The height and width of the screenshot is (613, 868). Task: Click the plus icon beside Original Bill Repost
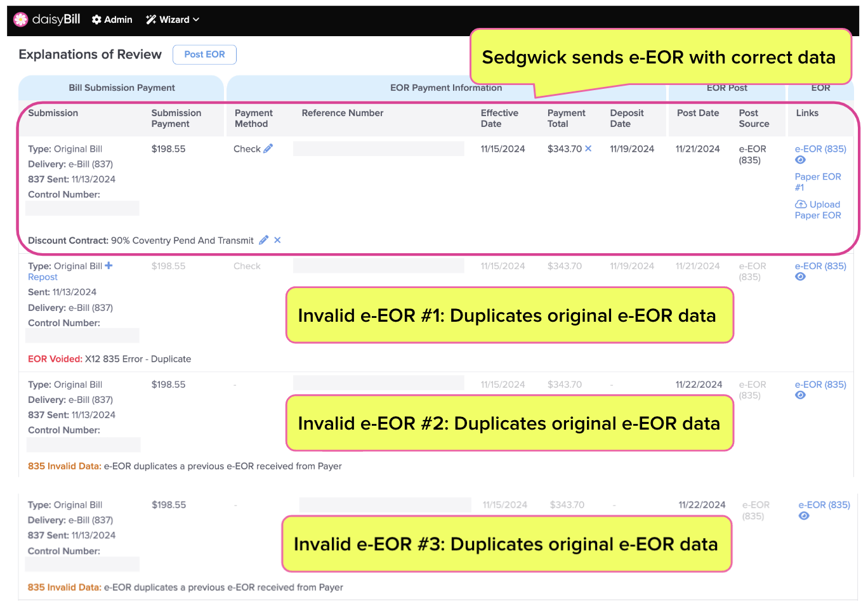108,265
